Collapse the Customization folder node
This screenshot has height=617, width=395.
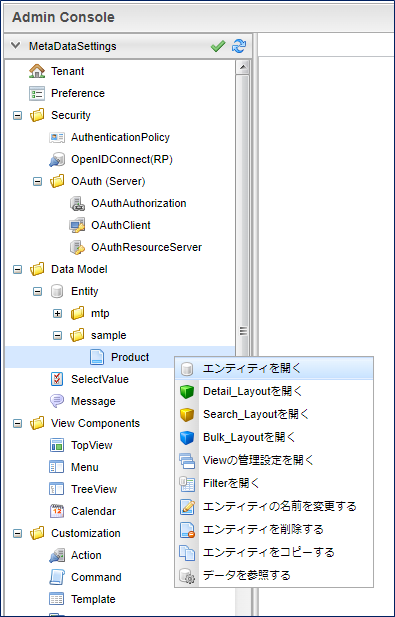17,534
